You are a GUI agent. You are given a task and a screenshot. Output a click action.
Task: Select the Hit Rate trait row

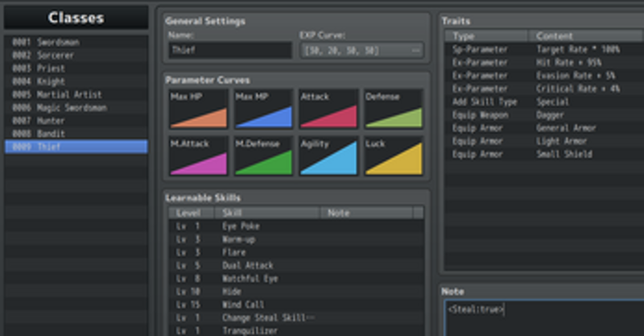click(x=545, y=63)
